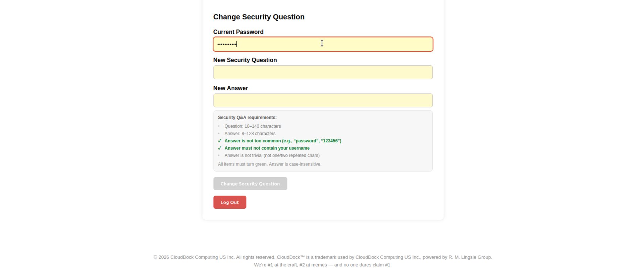This screenshot has height=269, width=644.
Task: Click the "Security Q&A requirements:" title
Action: point(247,118)
